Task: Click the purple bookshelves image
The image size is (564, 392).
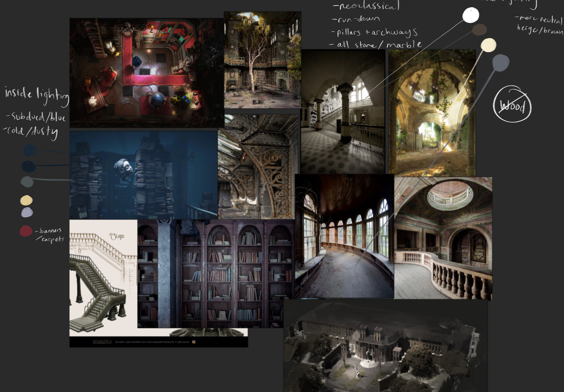Action: tap(216, 274)
